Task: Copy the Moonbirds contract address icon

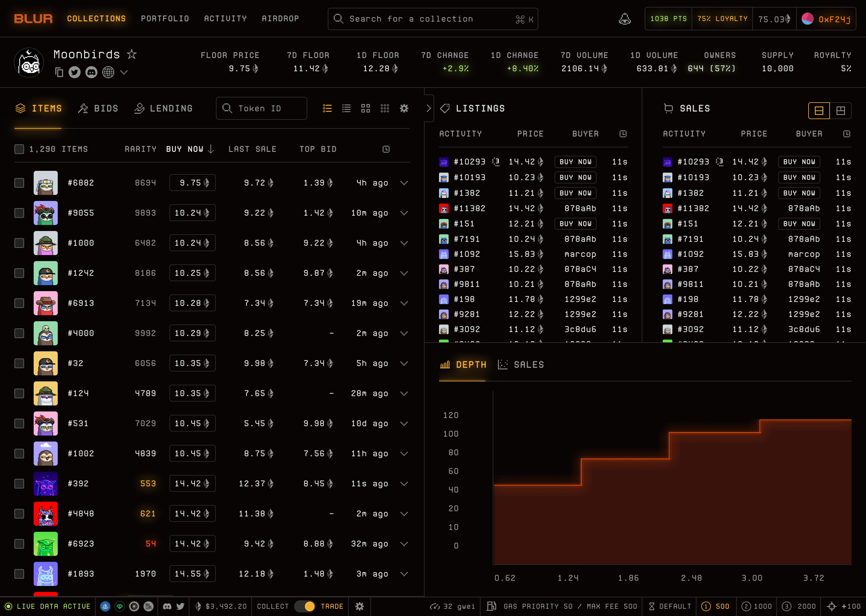Action: pos(59,72)
